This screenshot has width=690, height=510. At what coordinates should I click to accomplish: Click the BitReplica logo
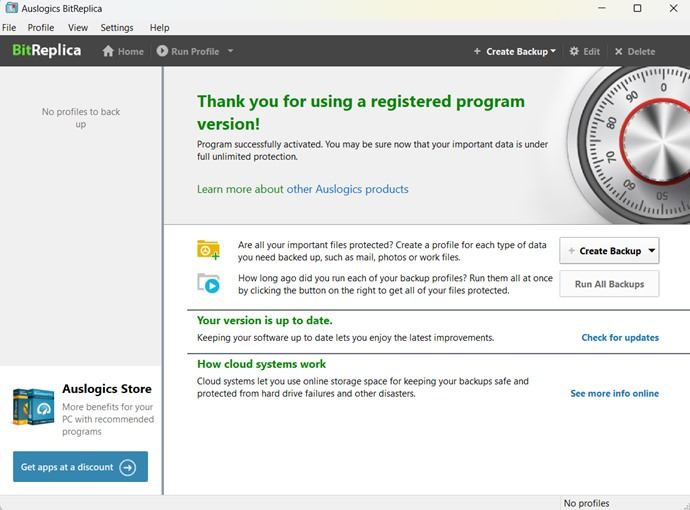(x=47, y=51)
